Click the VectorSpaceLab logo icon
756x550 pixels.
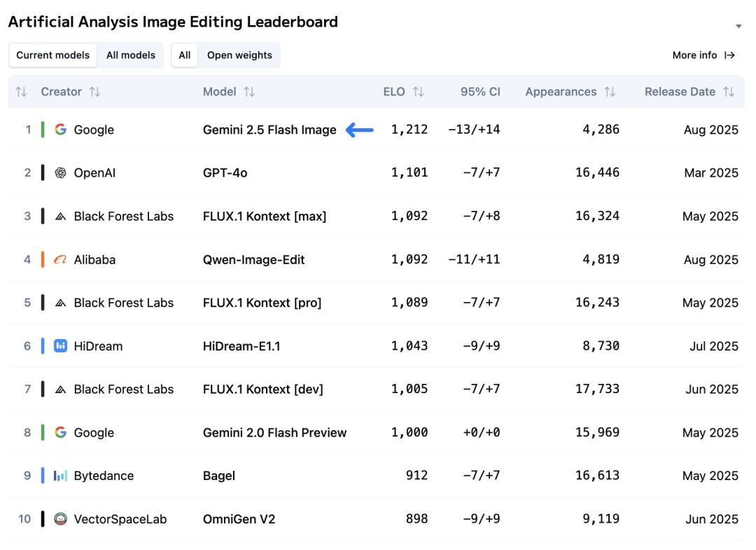click(x=60, y=519)
